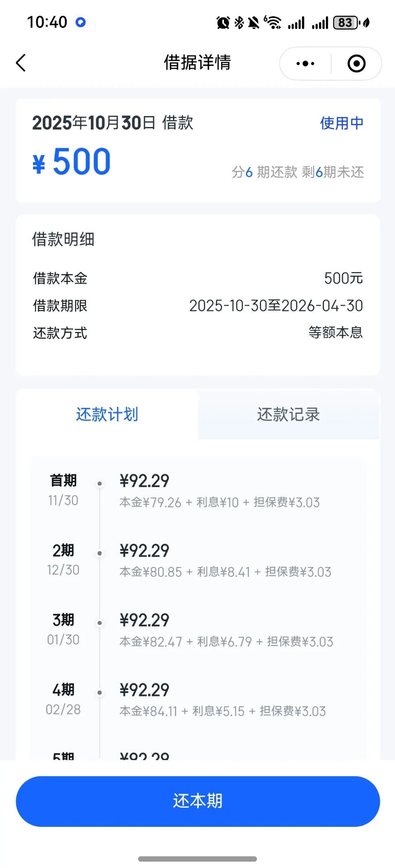Tap the Wi-Fi signal icon
This screenshot has height=868, width=395.
click(x=273, y=23)
